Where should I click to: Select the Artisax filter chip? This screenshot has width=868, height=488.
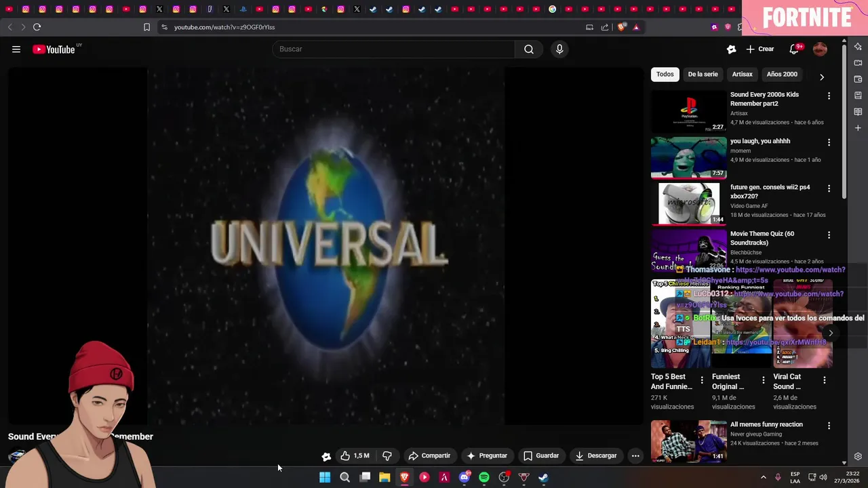coord(742,75)
